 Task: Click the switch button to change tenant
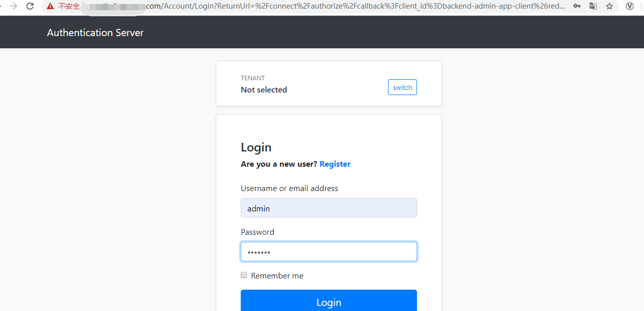click(x=402, y=87)
